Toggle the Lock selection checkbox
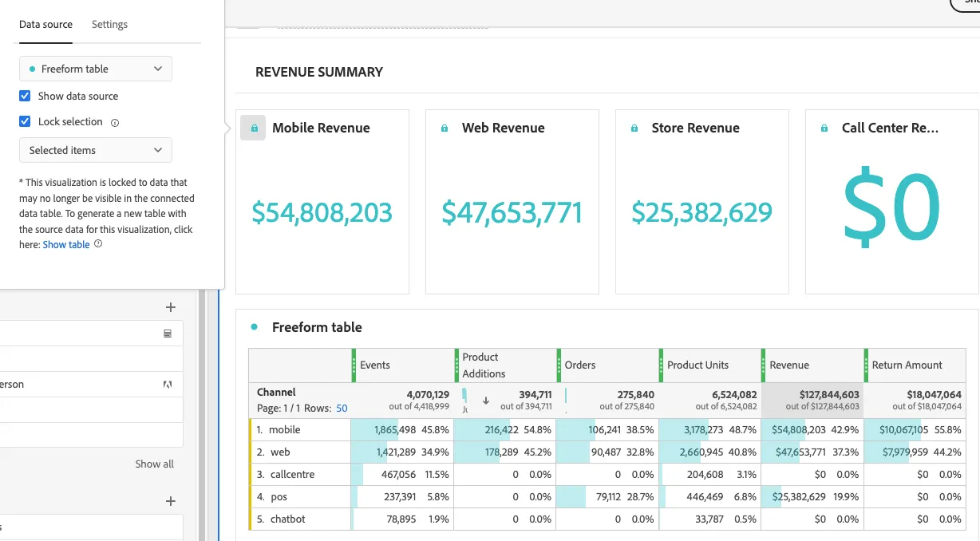This screenshot has width=980, height=541. click(25, 121)
